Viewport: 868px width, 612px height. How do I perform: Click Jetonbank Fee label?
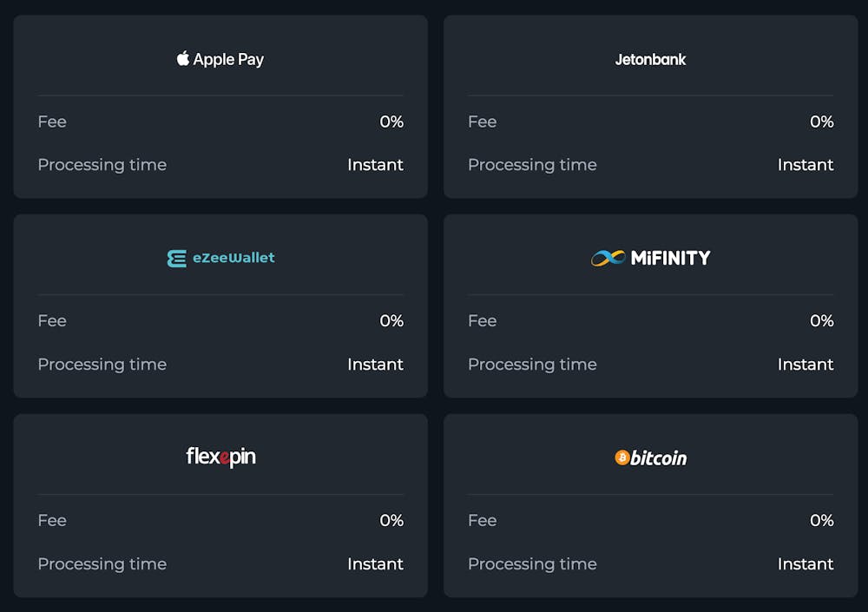[482, 122]
